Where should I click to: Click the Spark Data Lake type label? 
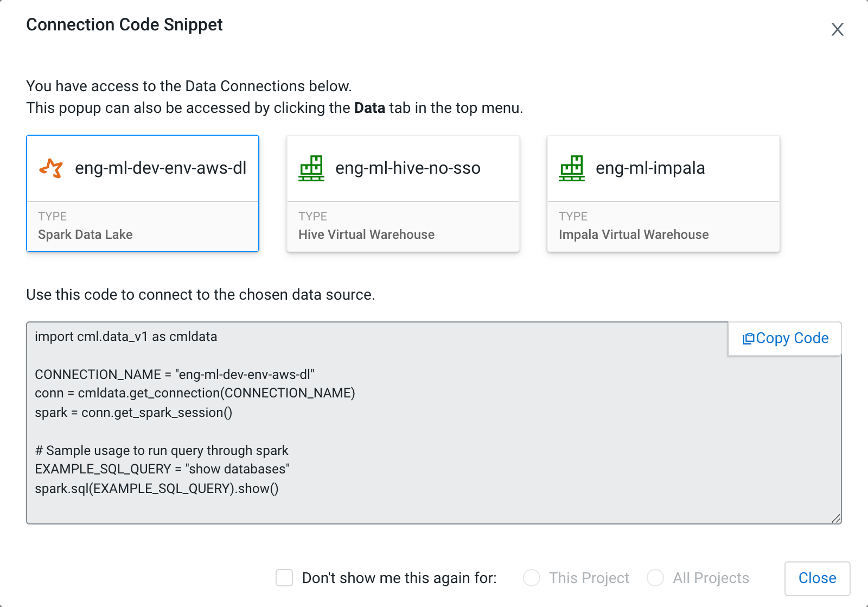point(85,235)
